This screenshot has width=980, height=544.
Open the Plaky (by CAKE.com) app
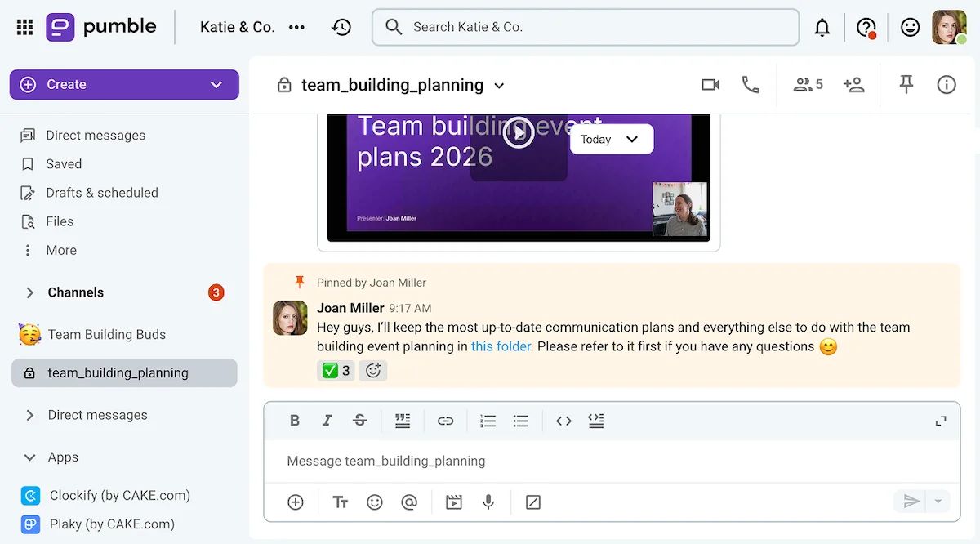97,524
